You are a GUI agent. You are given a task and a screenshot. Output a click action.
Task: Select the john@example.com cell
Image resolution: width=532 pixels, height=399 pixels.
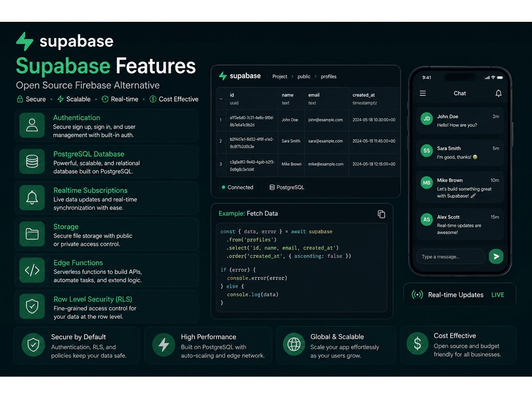pos(326,120)
